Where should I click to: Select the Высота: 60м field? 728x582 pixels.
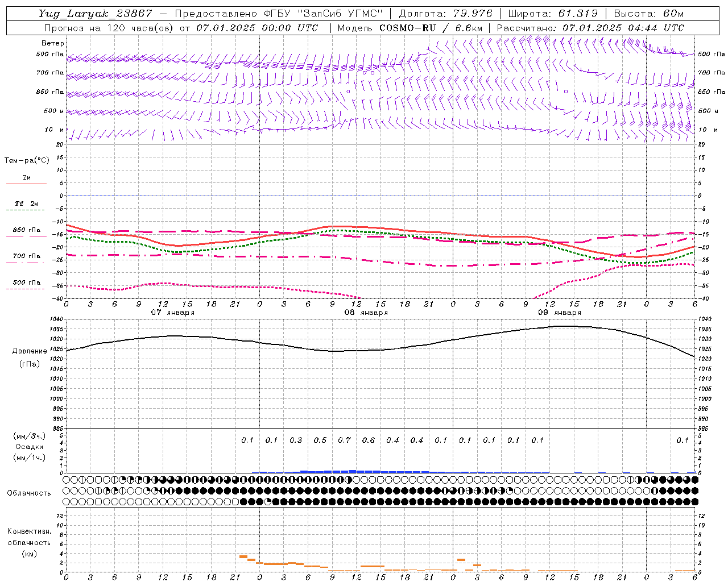(649, 14)
